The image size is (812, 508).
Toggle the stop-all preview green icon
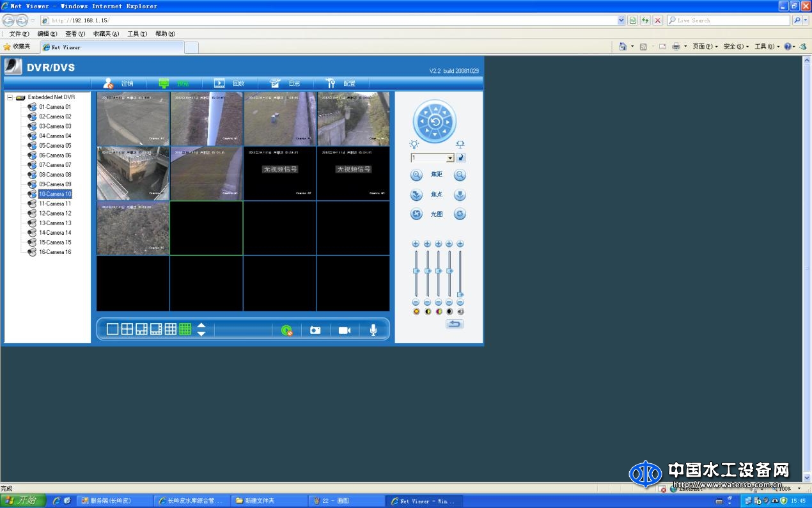pos(287,330)
